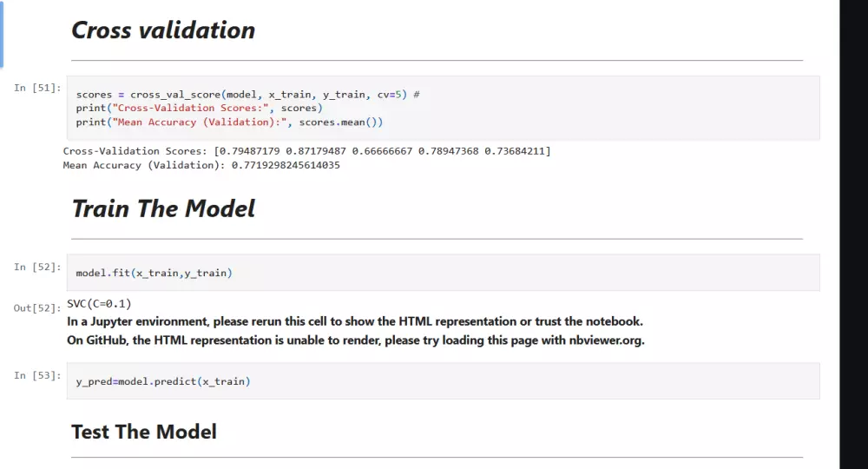Click the cross_val_score code line
This screenshot has height=469, width=868.
[247, 94]
